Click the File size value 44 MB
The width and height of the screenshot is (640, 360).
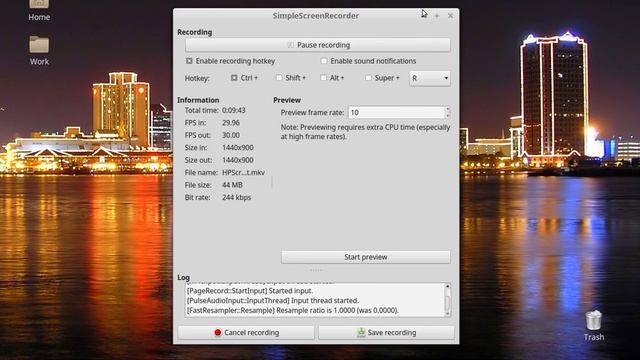pyautogui.click(x=232, y=185)
